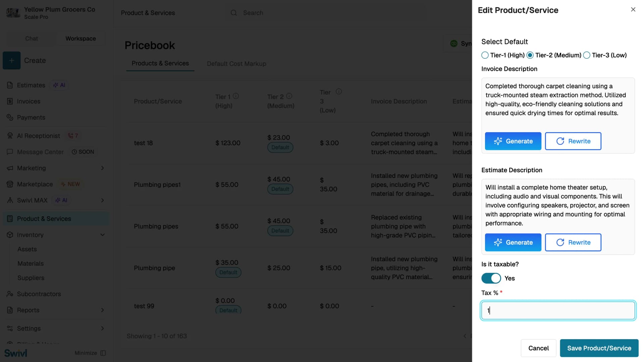Open Marketing megaphone icon
Image resolution: width=644 pixels, height=362 pixels.
pyautogui.click(x=10, y=168)
